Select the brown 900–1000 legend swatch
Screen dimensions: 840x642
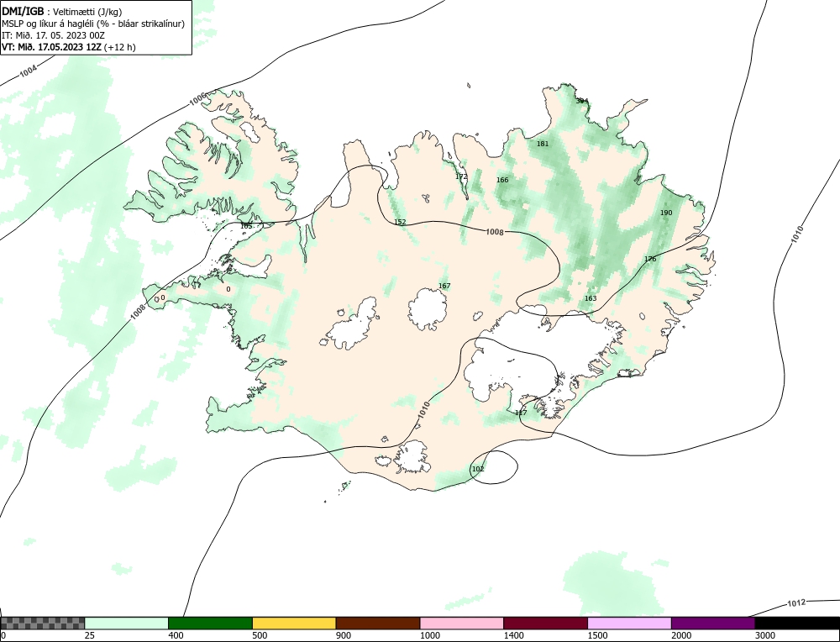pos(378,623)
